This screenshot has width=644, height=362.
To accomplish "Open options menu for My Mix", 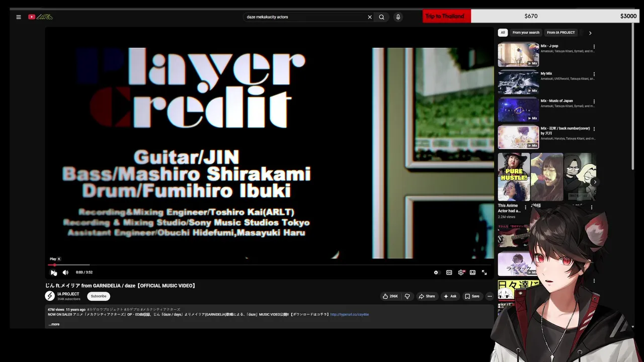I will pyautogui.click(x=594, y=74).
